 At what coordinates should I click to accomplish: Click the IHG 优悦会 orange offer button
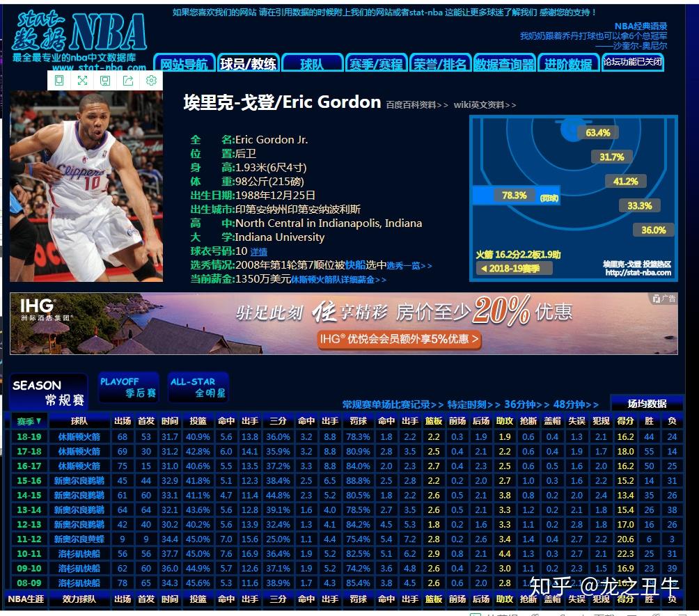(x=400, y=339)
